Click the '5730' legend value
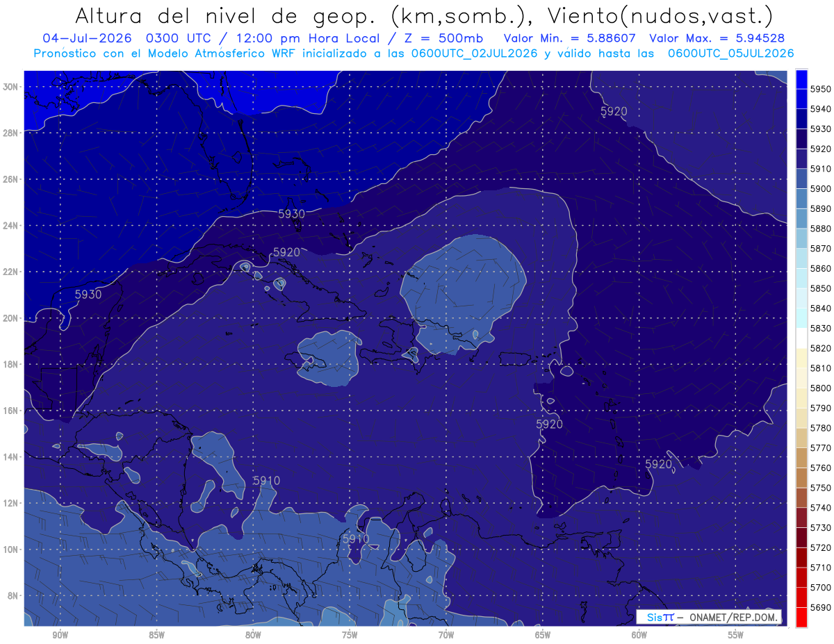834x644 pixels. [821, 528]
